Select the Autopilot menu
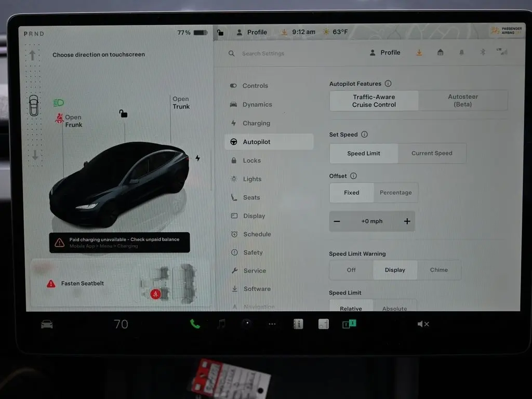The width and height of the screenshot is (532, 399). click(x=269, y=142)
